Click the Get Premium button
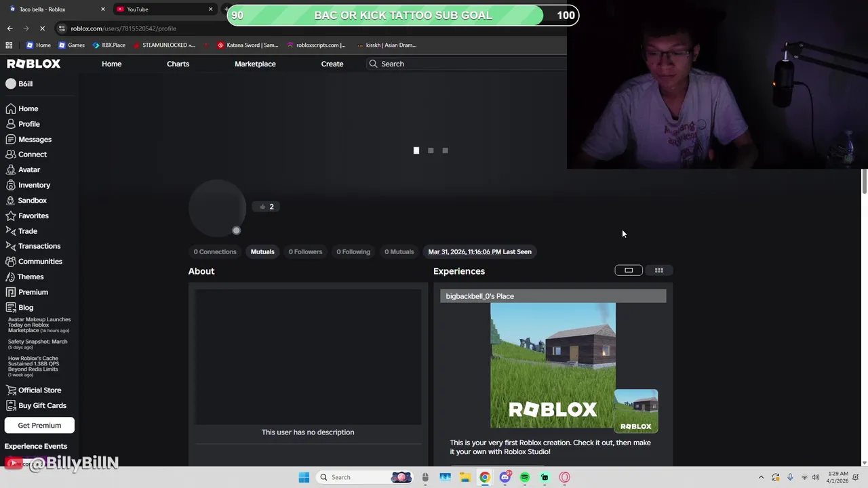 pyautogui.click(x=39, y=426)
